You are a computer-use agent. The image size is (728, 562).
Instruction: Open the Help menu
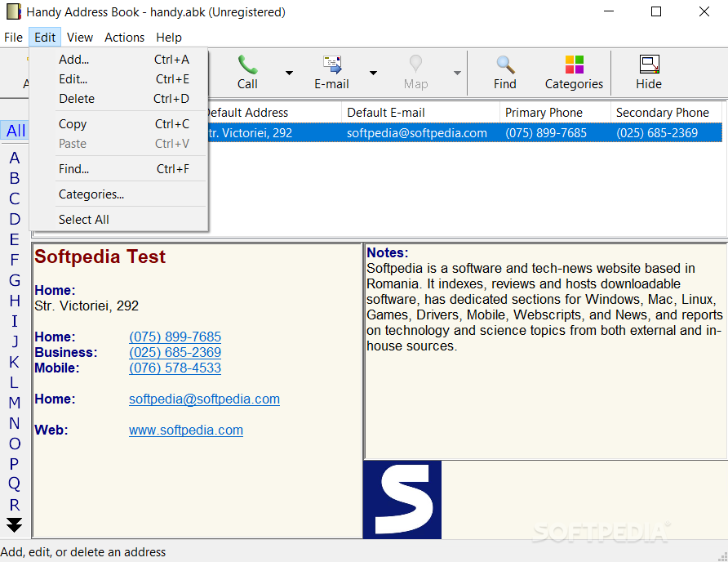[x=169, y=38]
